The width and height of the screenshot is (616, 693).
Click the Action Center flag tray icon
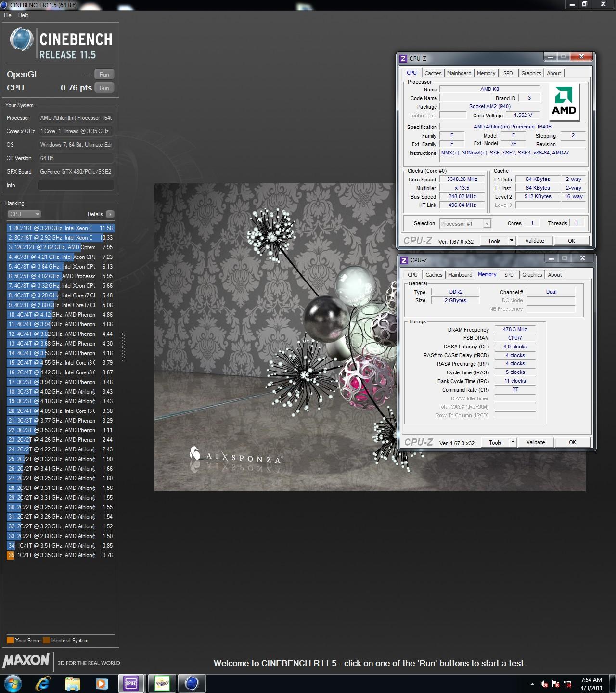(556, 684)
